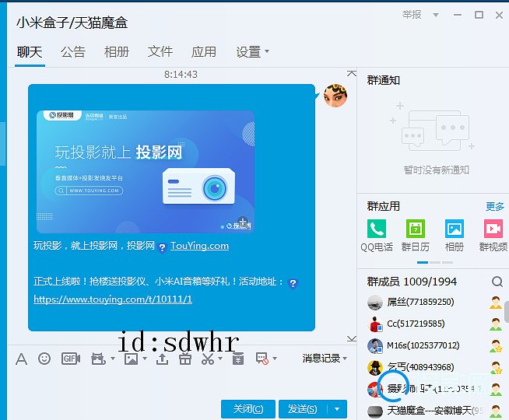
Task: Open send options arrow beside 发送(S)
Action: coord(337,409)
